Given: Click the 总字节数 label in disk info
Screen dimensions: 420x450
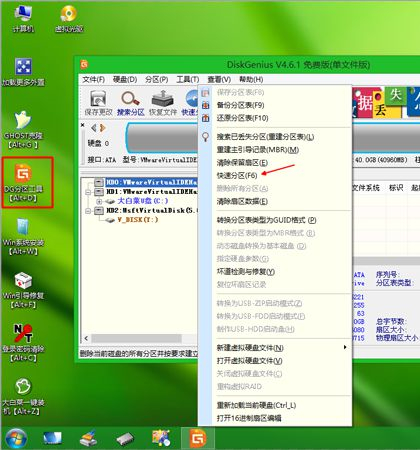Looking at the screenshot, I should point(390,322).
